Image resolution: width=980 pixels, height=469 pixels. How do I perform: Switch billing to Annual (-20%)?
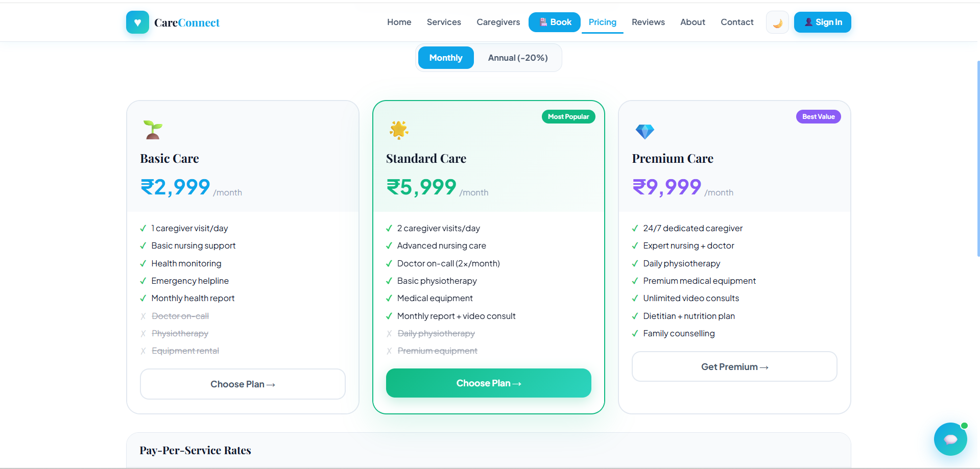517,58
